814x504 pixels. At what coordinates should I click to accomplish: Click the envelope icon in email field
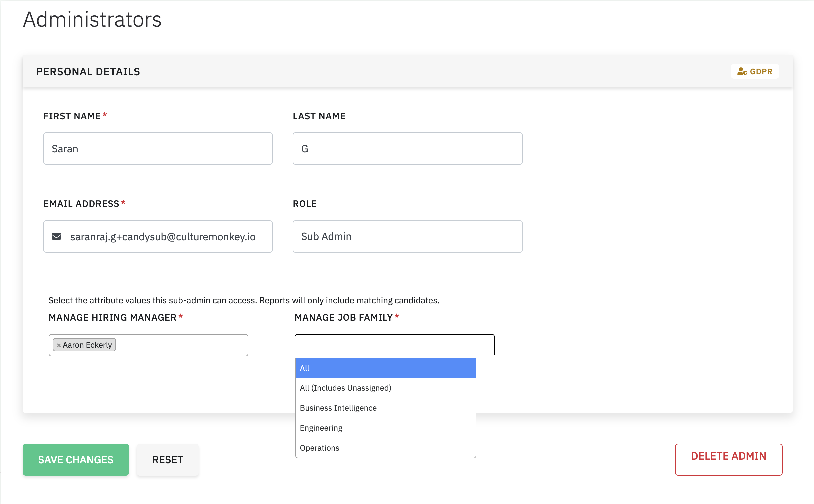click(56, 236)
